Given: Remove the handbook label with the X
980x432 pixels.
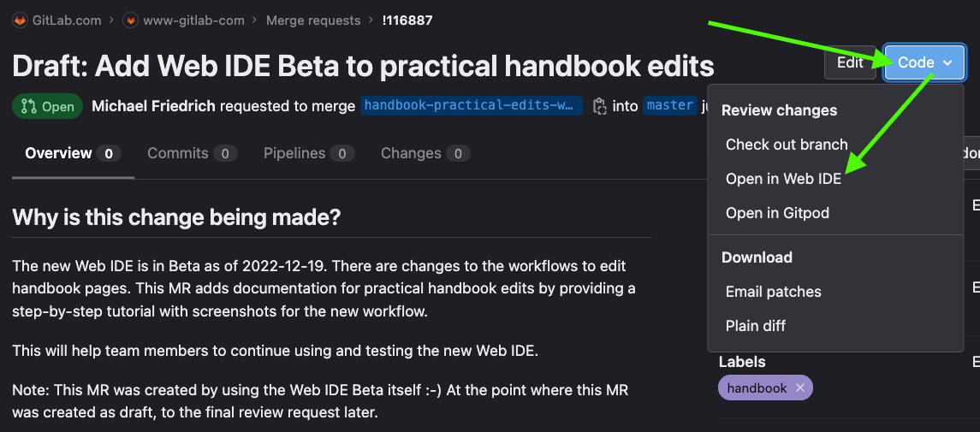Looking at the screenshot, I should pos(799,388).
